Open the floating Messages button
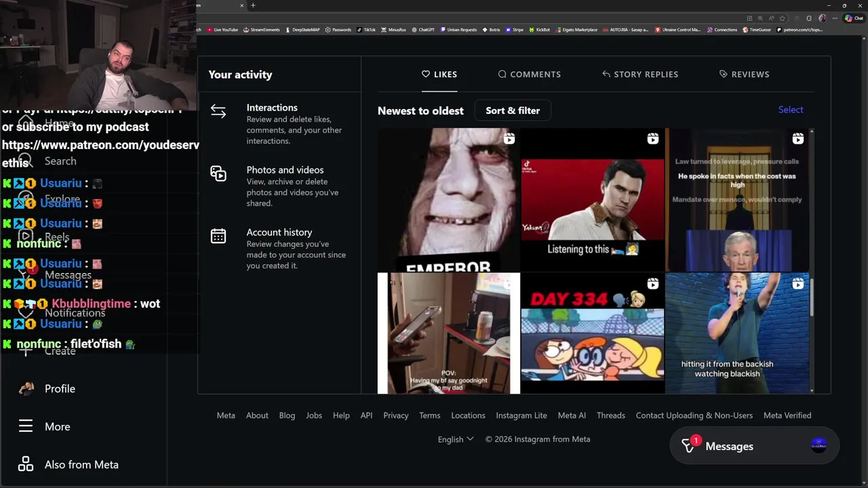Viewport: 868px width, 488px height. coord(754,446)
